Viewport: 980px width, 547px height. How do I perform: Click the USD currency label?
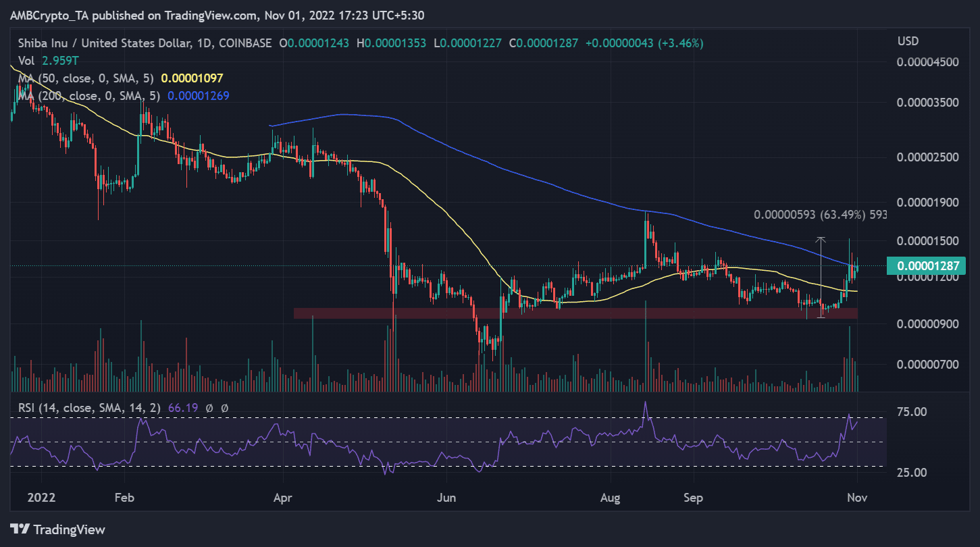(907, 42)
